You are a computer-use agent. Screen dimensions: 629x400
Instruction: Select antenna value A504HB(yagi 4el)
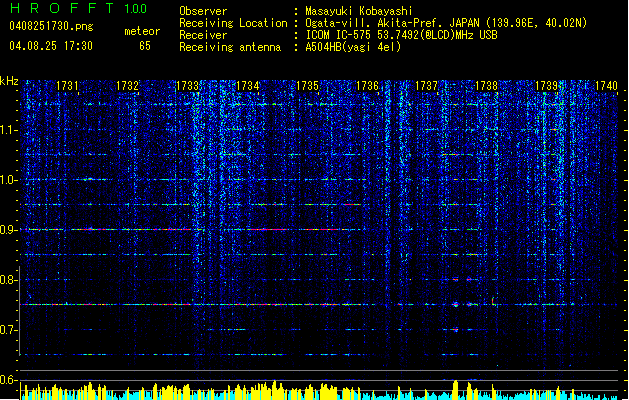click(353, 47)
